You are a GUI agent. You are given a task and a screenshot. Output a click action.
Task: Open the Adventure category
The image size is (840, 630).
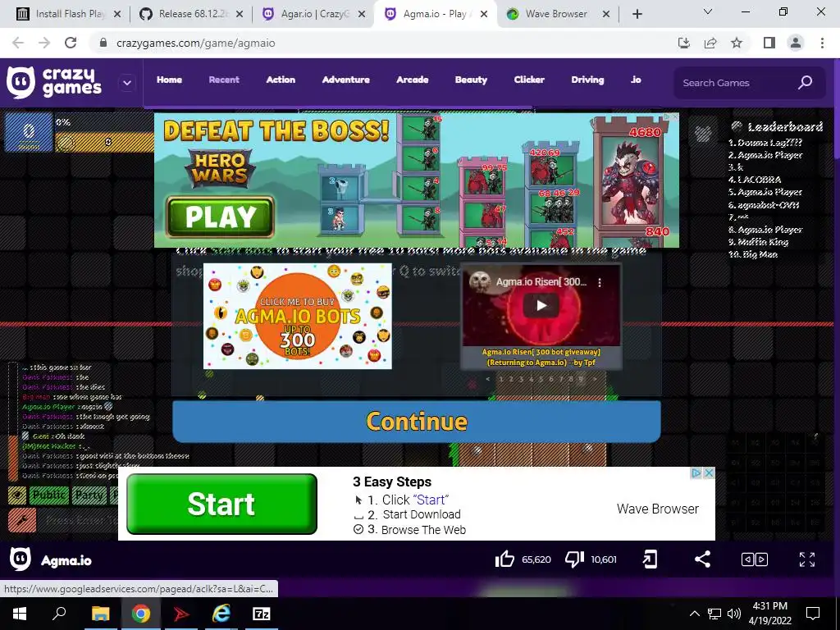345,80
